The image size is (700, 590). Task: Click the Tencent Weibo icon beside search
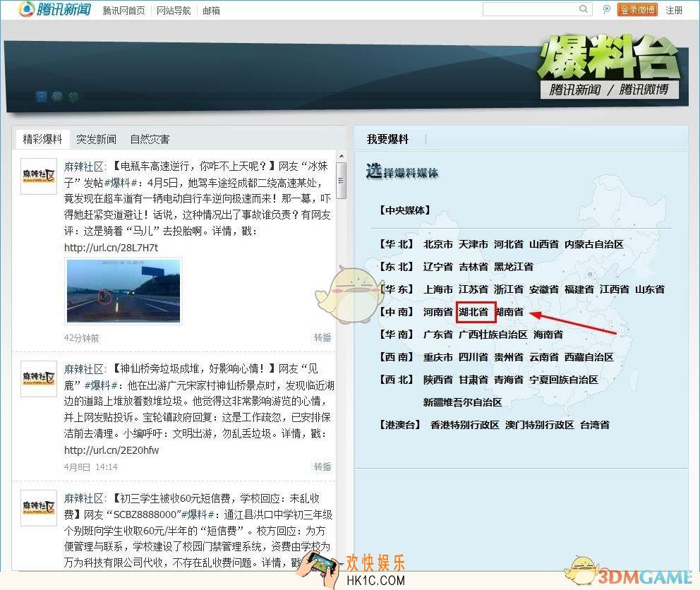tap(606, 9)
